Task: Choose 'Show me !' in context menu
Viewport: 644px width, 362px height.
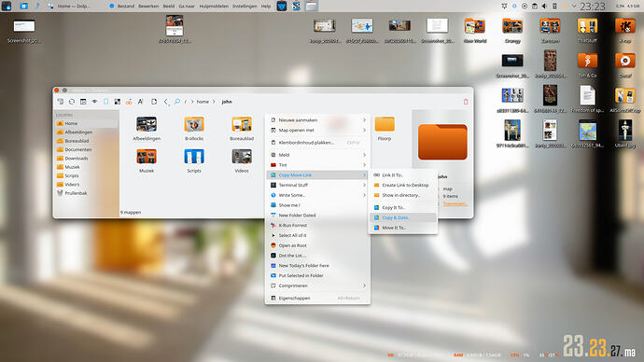Action: pyautogui.click(x=317, y=205)
